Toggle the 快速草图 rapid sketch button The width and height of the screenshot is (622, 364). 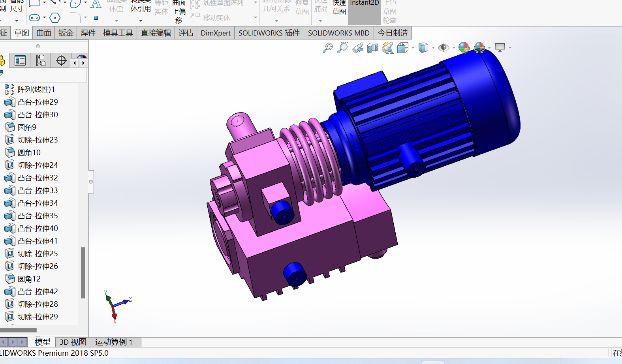click(x=339, y=8)
